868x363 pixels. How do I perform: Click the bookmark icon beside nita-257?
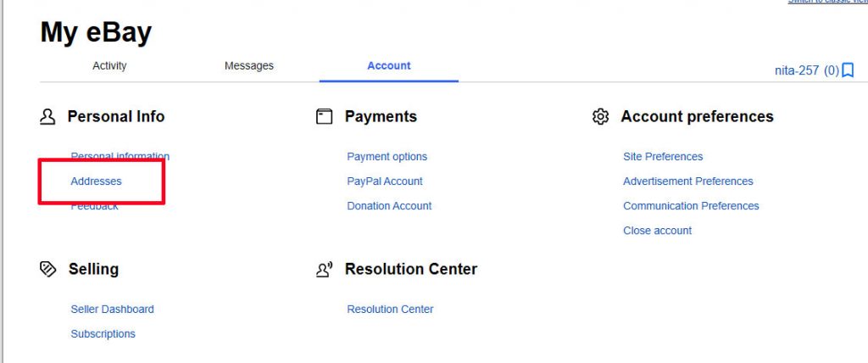[x=848, y=71]
